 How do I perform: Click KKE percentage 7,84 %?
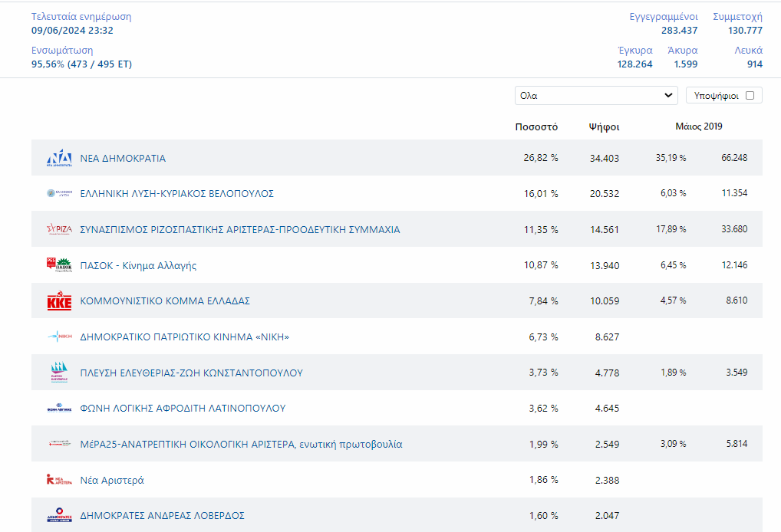543,301
